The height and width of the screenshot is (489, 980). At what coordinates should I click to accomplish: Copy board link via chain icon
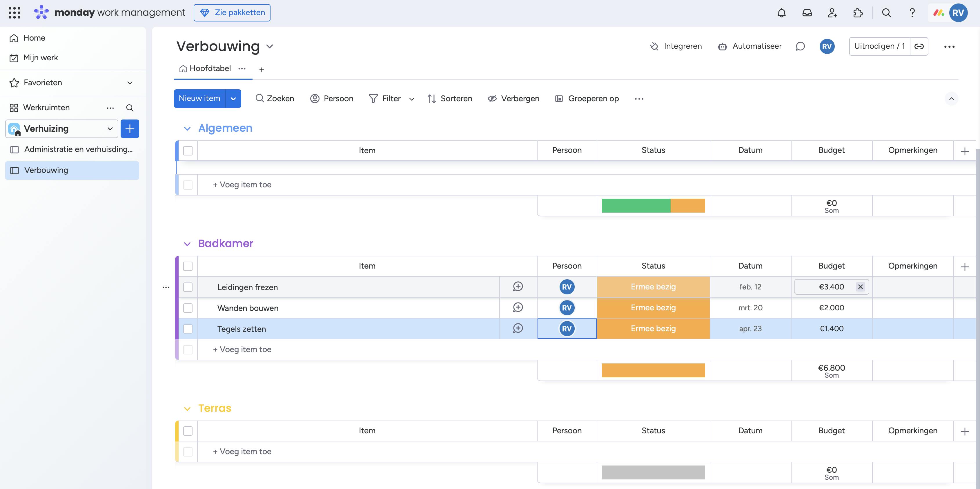[919, 46]
